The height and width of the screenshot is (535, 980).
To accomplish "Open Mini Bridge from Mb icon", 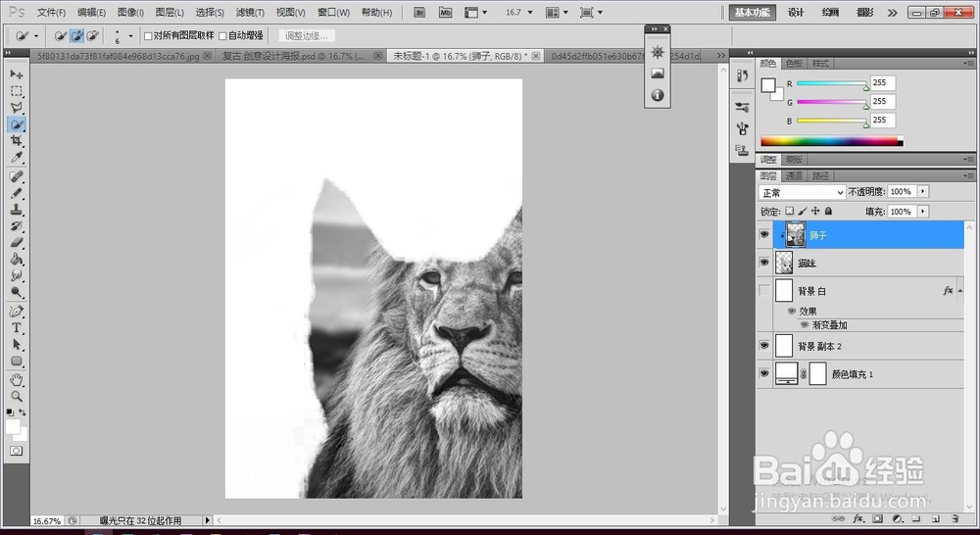I will (x=445, y=13).
